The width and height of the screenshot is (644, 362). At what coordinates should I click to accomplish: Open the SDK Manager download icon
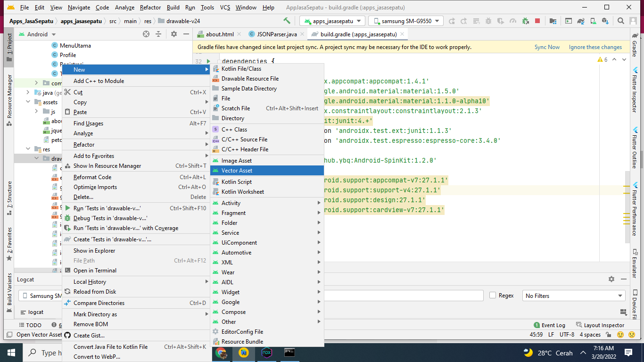click(x=605, y=21)
